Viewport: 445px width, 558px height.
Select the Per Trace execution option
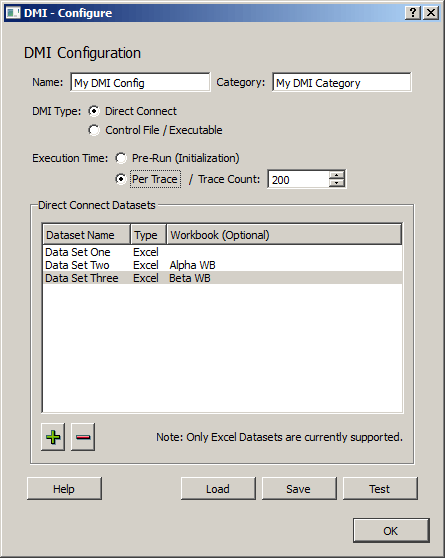pyautogui.click(x=121, y=179)
